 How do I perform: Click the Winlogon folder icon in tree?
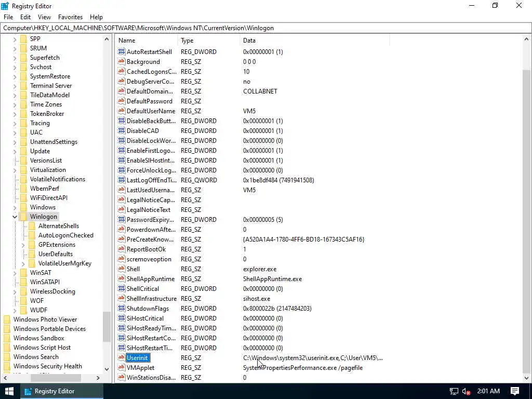click(x=23, y=217)
